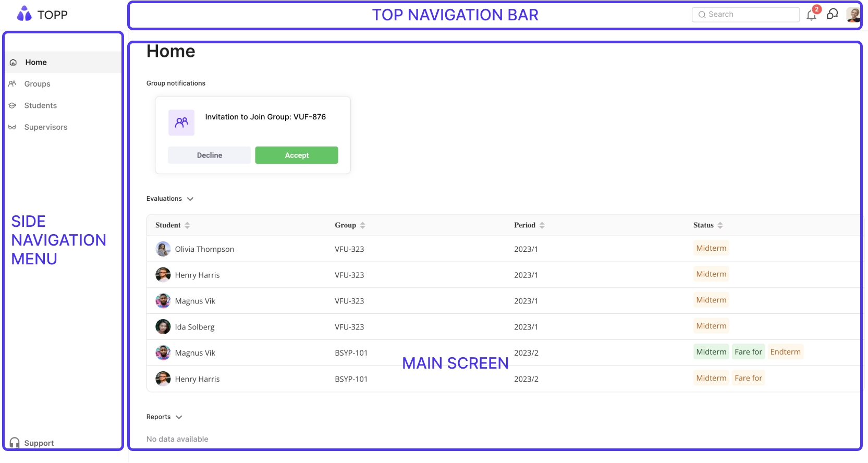This screenshot has width=868, height=463.
Task: Decline the VUF-876 group invitation
Action: point(209,155)
